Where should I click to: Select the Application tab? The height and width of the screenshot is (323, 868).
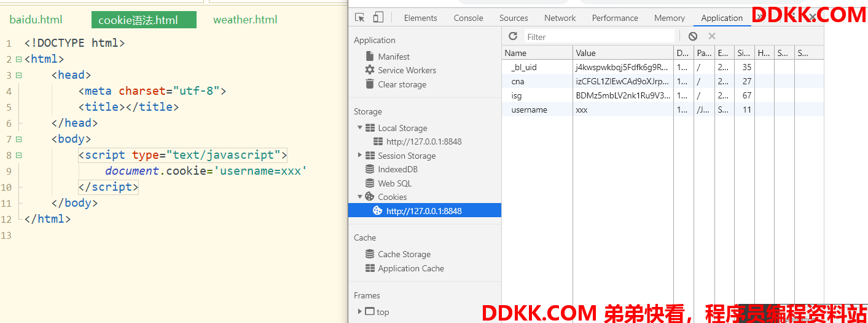pyautogui.click(x=722, y=18)
